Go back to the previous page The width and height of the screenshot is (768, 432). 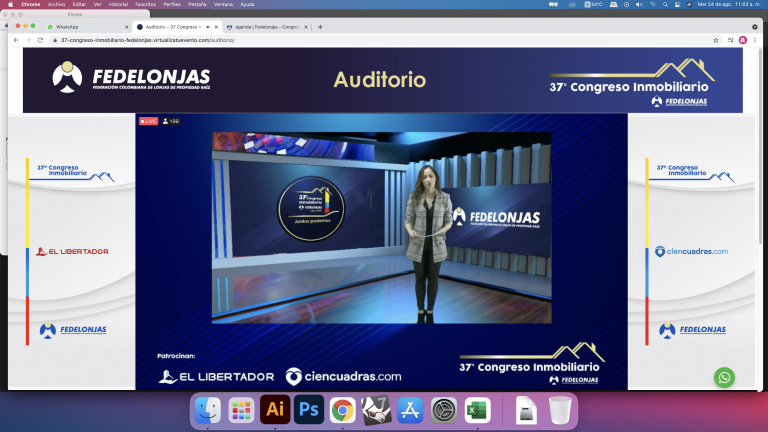(x=16, y=40)
